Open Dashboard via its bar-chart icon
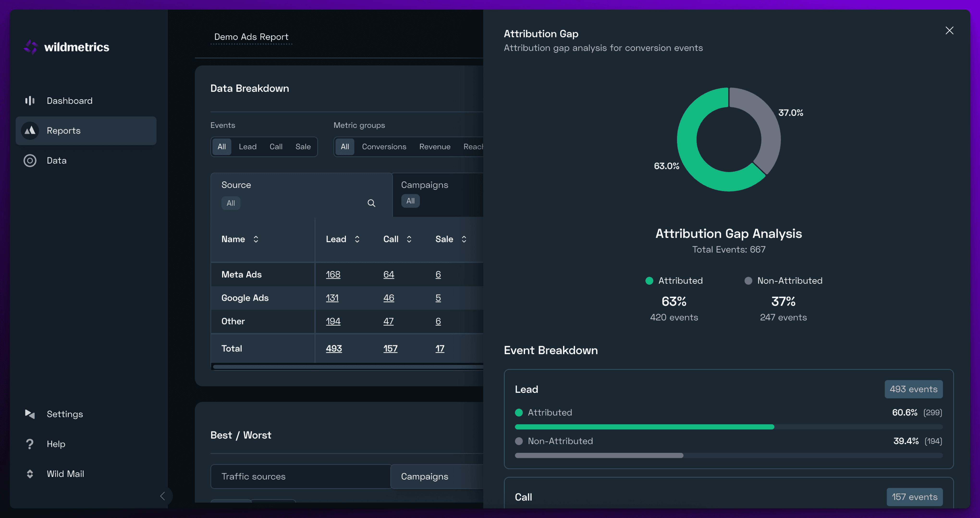Image resolution: width=980 pixels, height=518 pixels. tap(30, 100)
